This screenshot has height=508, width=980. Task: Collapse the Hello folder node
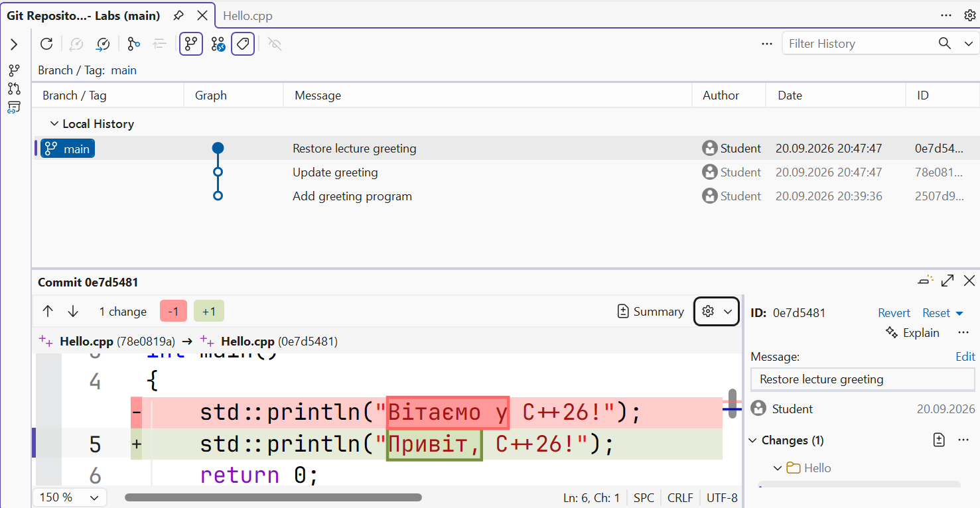point(778,468)
